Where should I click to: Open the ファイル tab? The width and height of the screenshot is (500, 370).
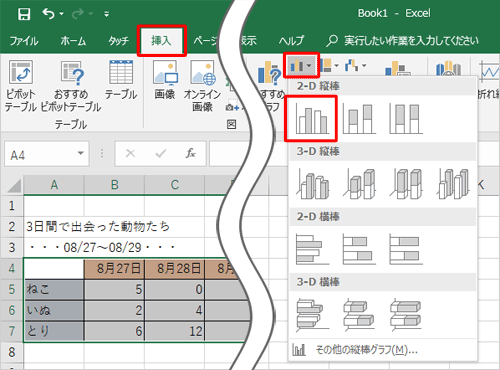click(24, 41)
